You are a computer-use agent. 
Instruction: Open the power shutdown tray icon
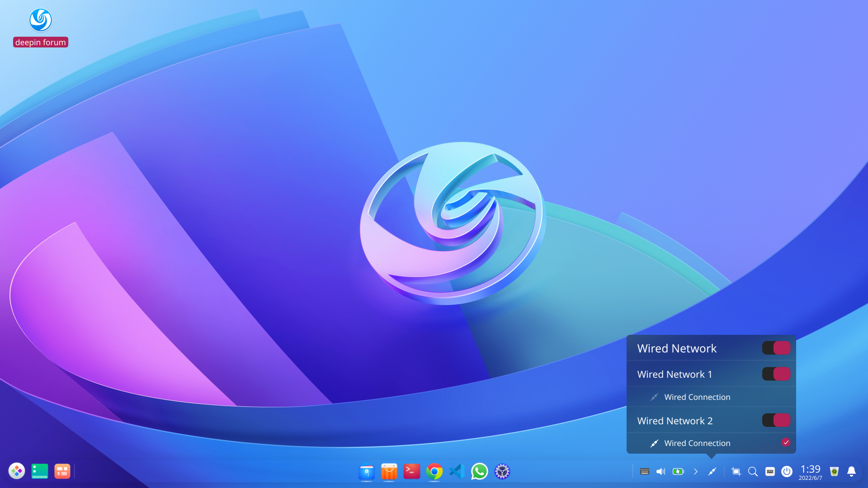787,472
